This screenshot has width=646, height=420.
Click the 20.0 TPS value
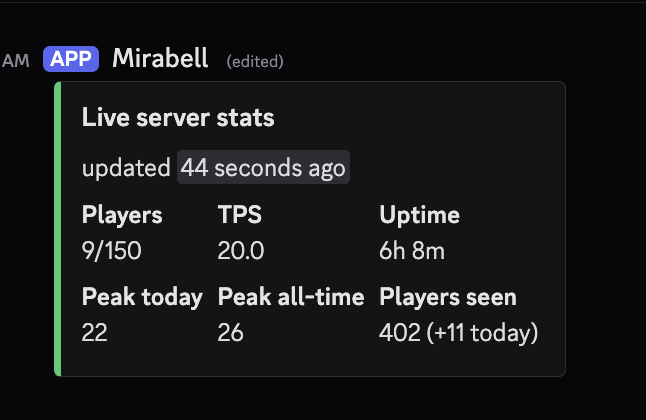[x=241, y=251]
